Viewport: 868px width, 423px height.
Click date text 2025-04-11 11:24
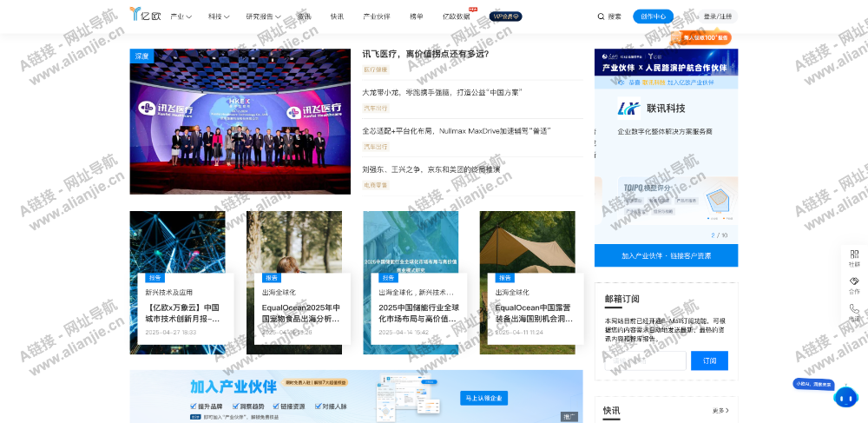click(x=521, y=332)
